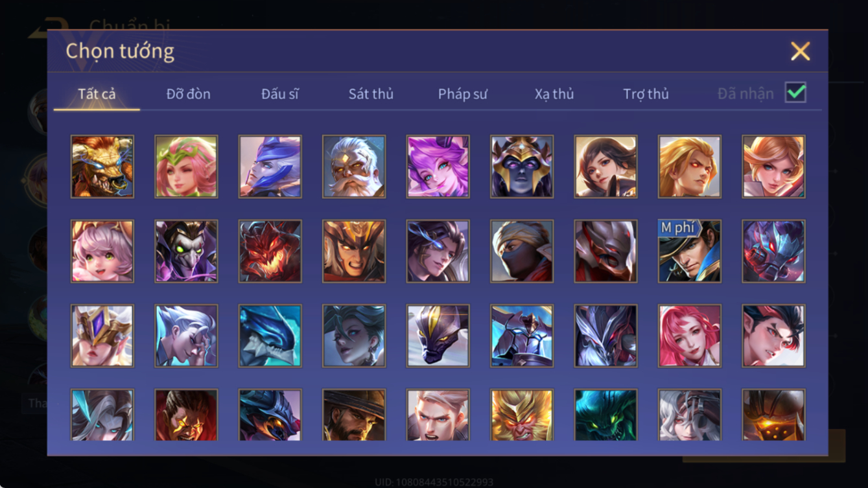This screenshot has height=488, width=868.
Task: Close the Chọn tướng dialog
Action: click(800, 51)
